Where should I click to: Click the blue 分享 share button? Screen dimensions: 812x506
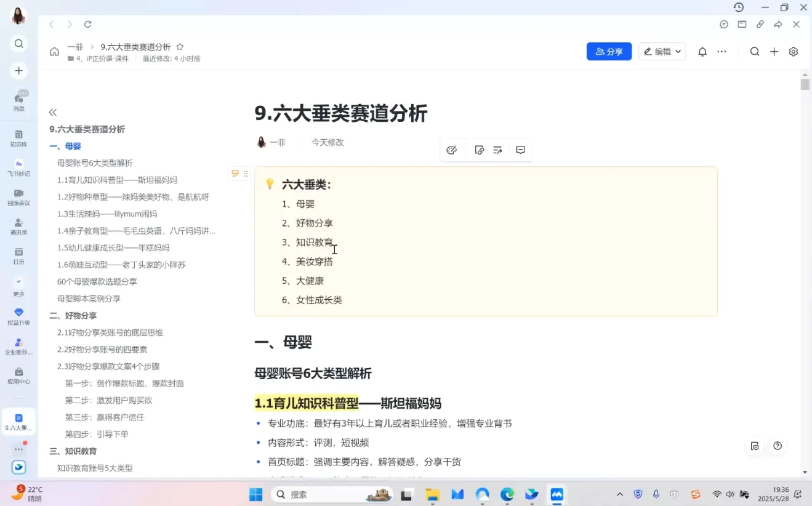609,52
